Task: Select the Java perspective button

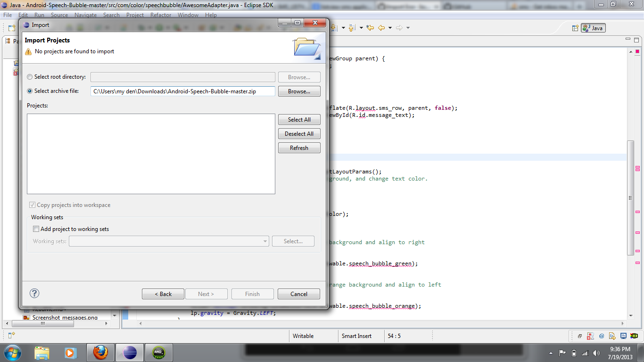Action: [593, 28]
